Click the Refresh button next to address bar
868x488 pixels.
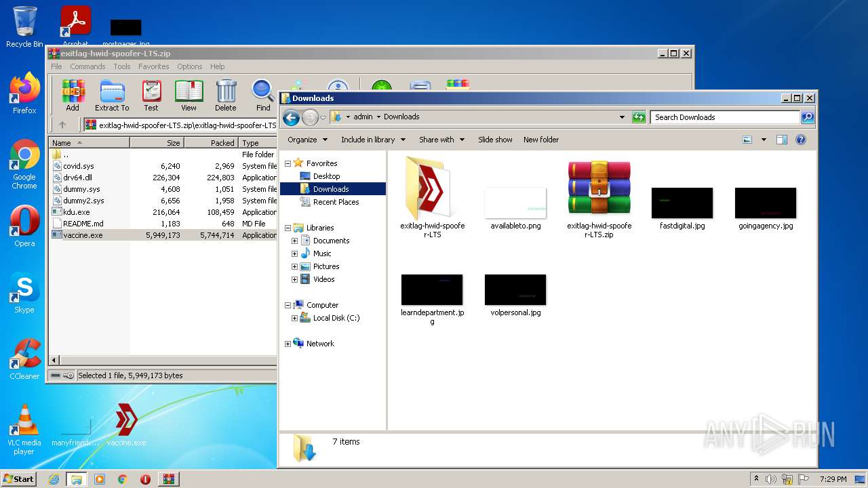tap(638, 117)
